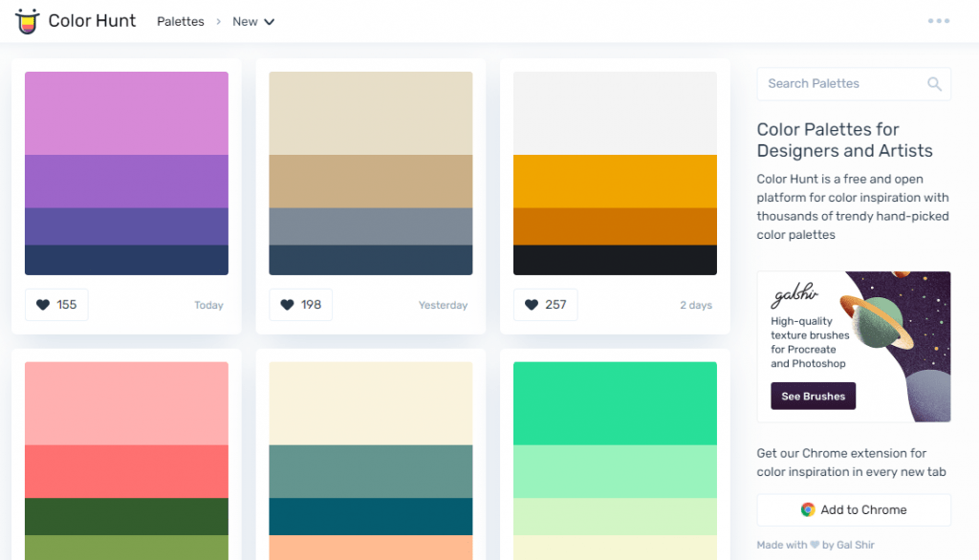This screenshot has height=560, width=979.
Task: Click the Color Hunt cup logo
Action: (28, 20)
